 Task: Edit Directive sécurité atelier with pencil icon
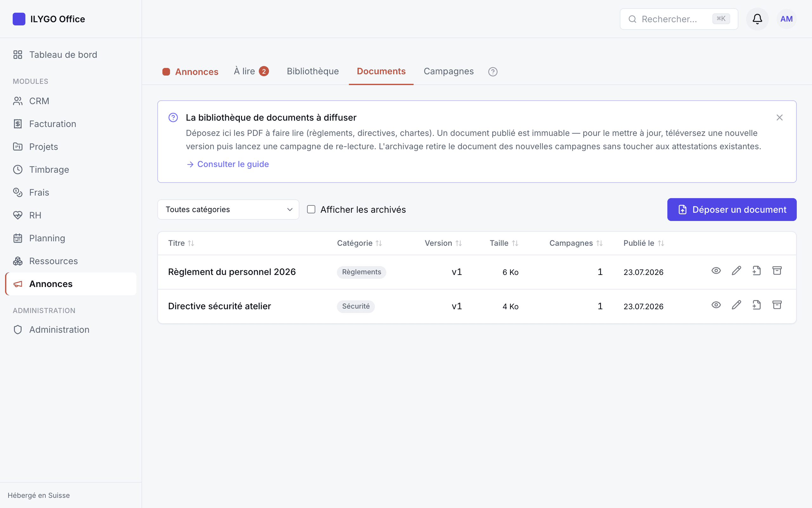pyautogui.click(x=736, y=305)
